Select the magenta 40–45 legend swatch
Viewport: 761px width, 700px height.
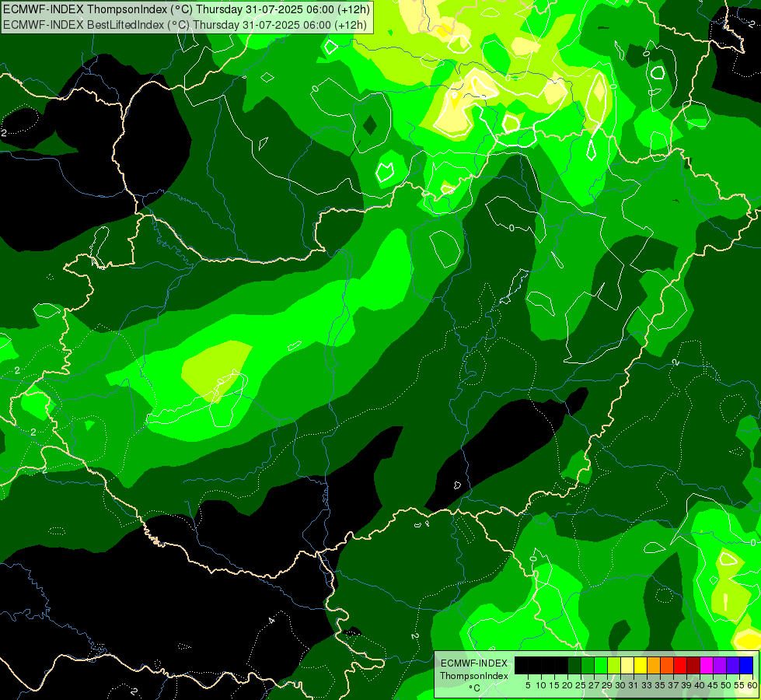tap(707, 665)
